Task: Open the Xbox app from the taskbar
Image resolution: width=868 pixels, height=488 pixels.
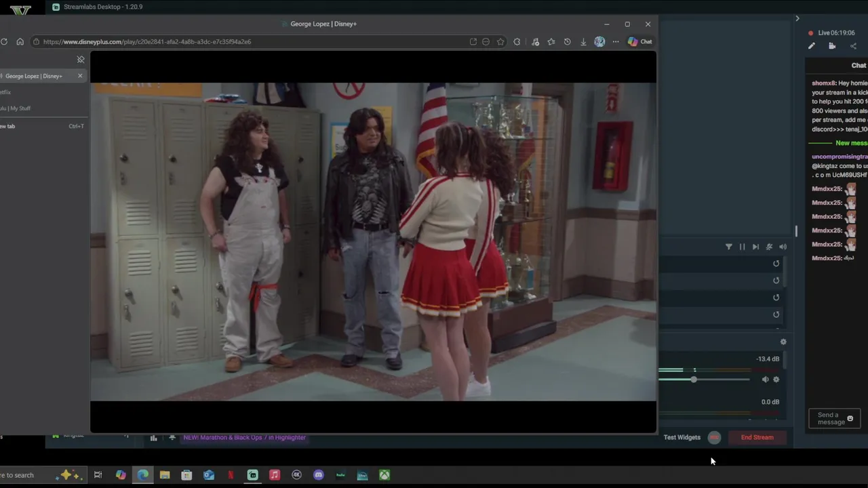Action: pyautogui.click(x=384, y=475)
